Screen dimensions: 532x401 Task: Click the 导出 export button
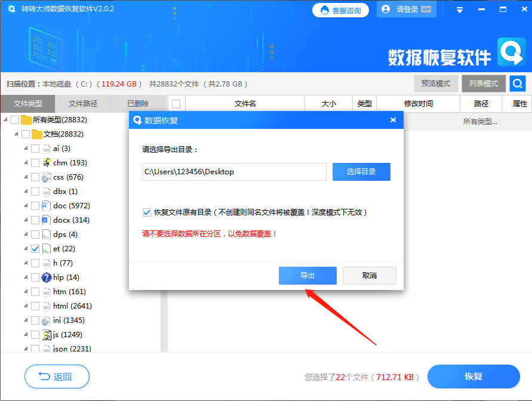[307, 275]
